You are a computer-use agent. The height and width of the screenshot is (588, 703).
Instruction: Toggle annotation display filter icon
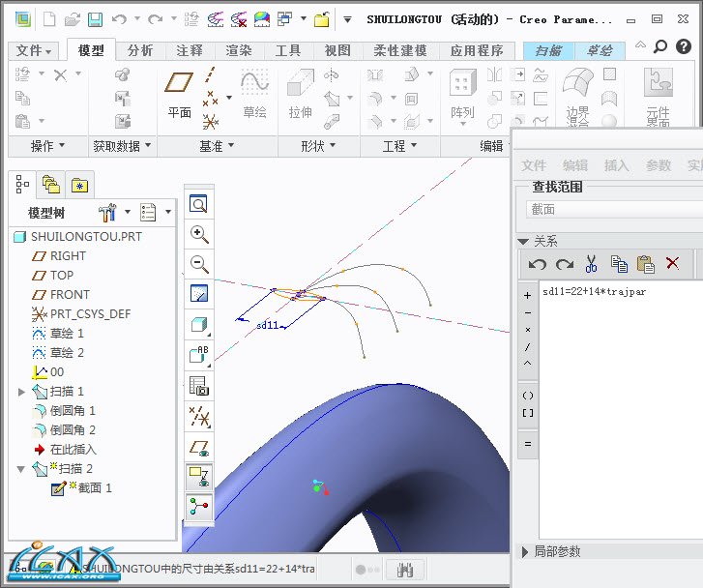199,477
